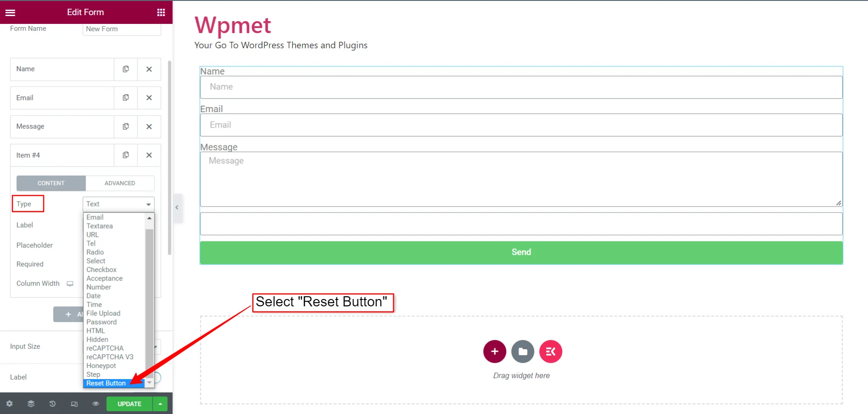Screen dimensions: 868x414
Task: Open the revision History icon
Action: coord(52,404)
